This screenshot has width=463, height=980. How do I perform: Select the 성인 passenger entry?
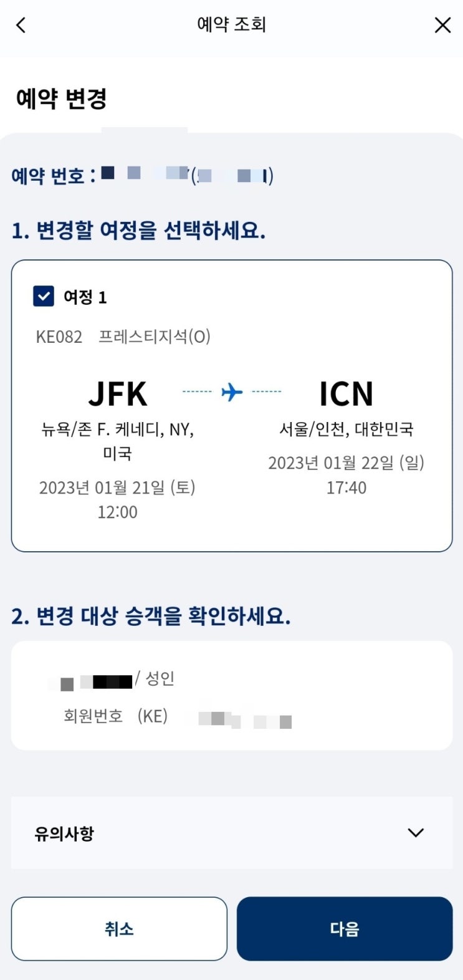coord(160,678)
